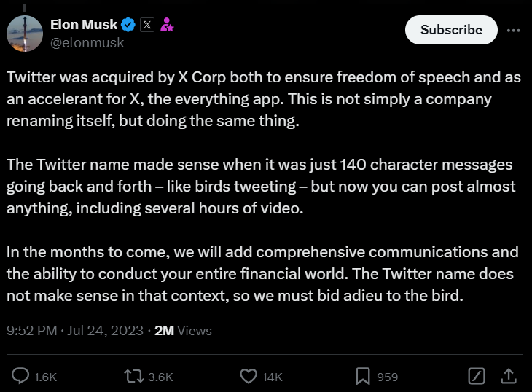Bookmark this post using the bookmark icon

362,376
